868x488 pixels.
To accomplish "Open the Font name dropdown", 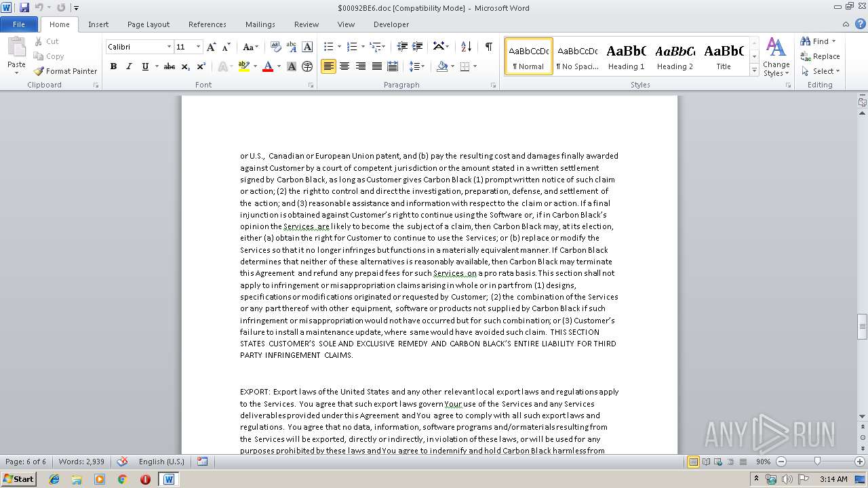I will [x=169, y=47].
